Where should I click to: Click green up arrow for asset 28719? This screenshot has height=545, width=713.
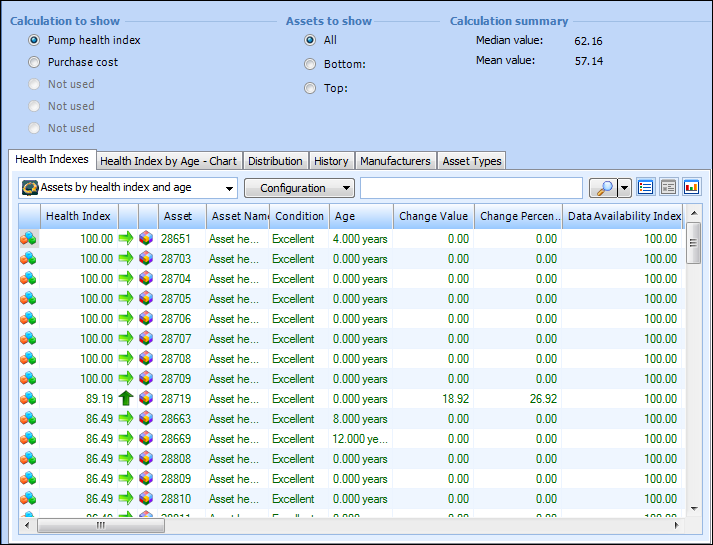tap(127, 399)
